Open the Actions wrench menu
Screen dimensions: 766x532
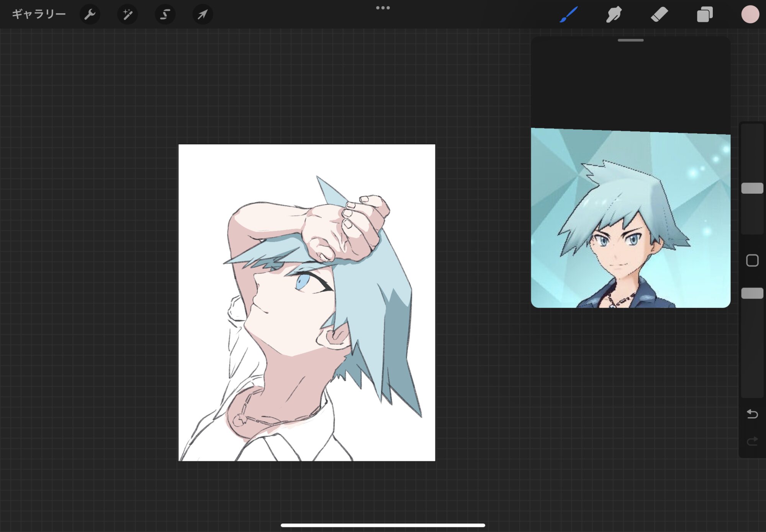pos(90,15)
